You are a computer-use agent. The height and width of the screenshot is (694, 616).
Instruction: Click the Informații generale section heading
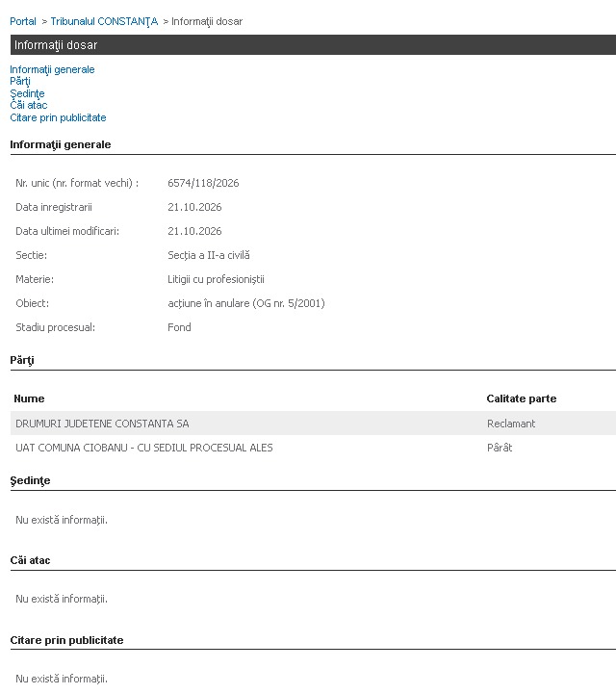[61, 144]
